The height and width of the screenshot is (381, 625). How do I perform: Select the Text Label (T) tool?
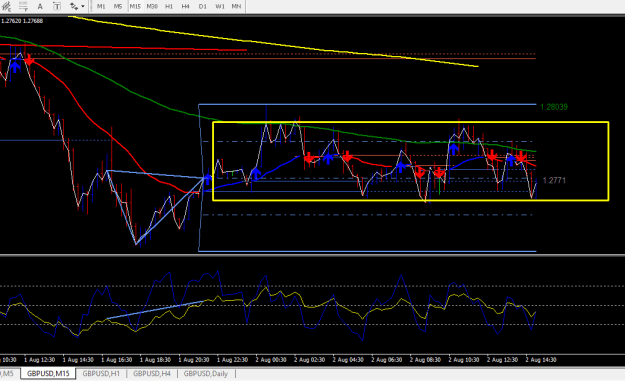point(57,6)
